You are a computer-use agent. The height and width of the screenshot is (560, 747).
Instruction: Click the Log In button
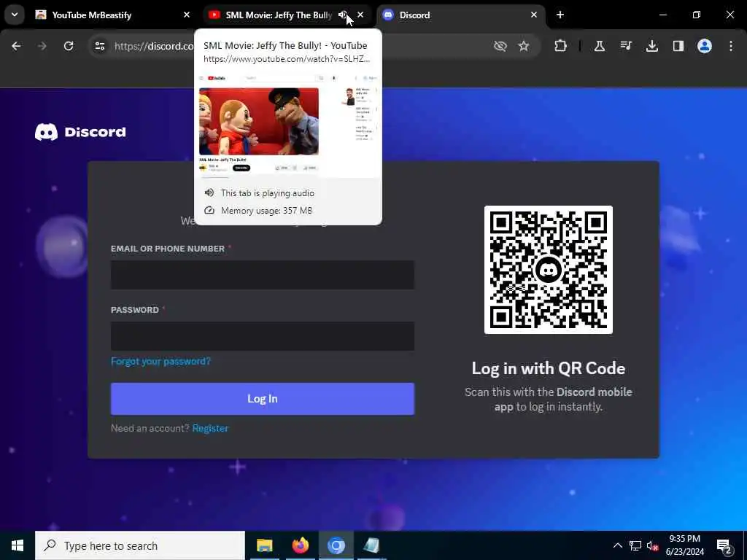[x=263, y=399]
